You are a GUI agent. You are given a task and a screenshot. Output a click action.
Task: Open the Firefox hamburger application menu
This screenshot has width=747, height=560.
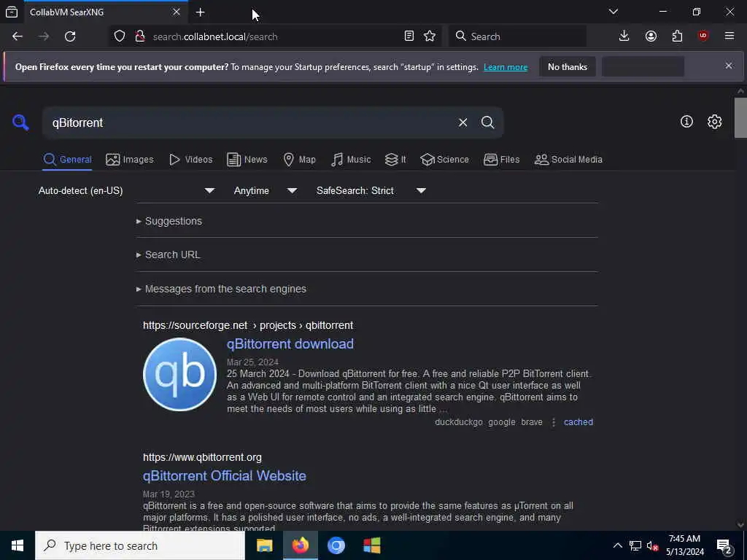coord(729,36)
